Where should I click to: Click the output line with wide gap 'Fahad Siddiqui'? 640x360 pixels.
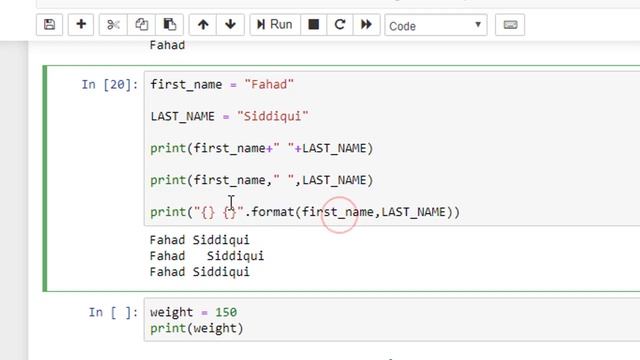207,256
